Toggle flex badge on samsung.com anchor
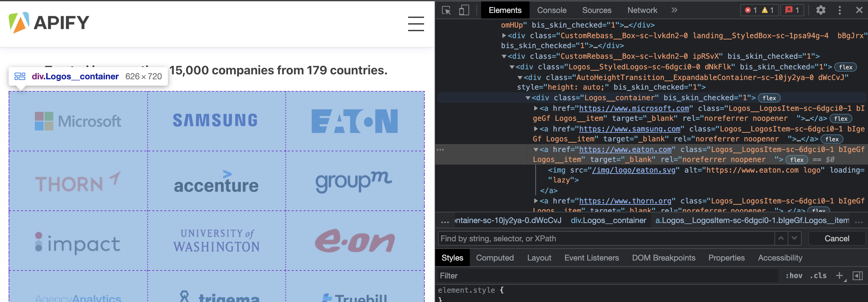The width and height of the screenshot is (868, 302). [x=832, y=139]
